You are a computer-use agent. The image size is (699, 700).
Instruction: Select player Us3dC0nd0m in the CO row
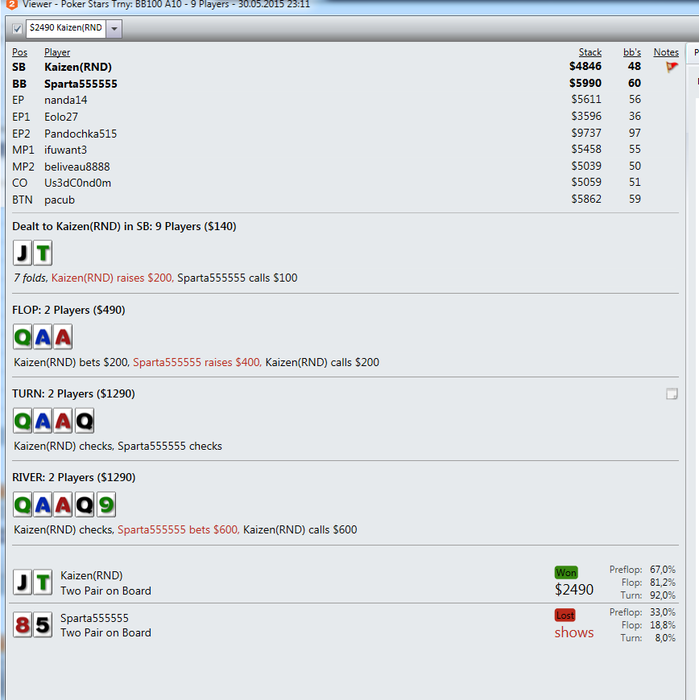pyautogui.click(x=78, y=183)
